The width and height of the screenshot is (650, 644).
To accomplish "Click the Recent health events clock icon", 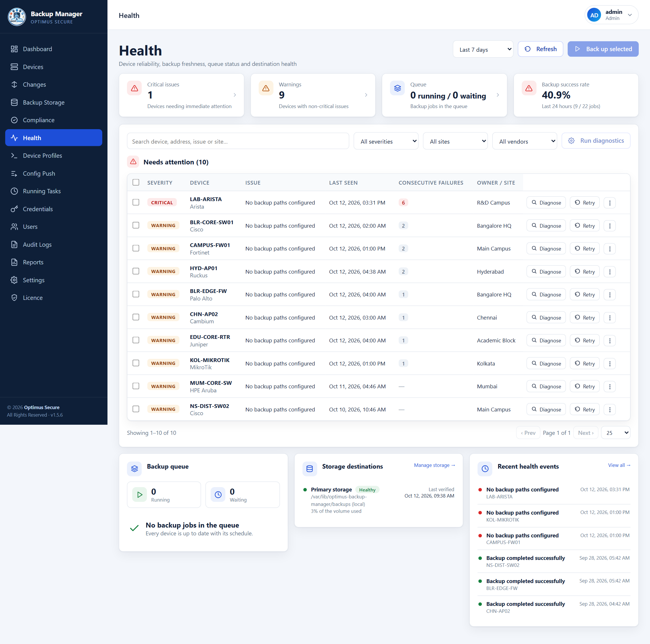I will click(485, 468).
